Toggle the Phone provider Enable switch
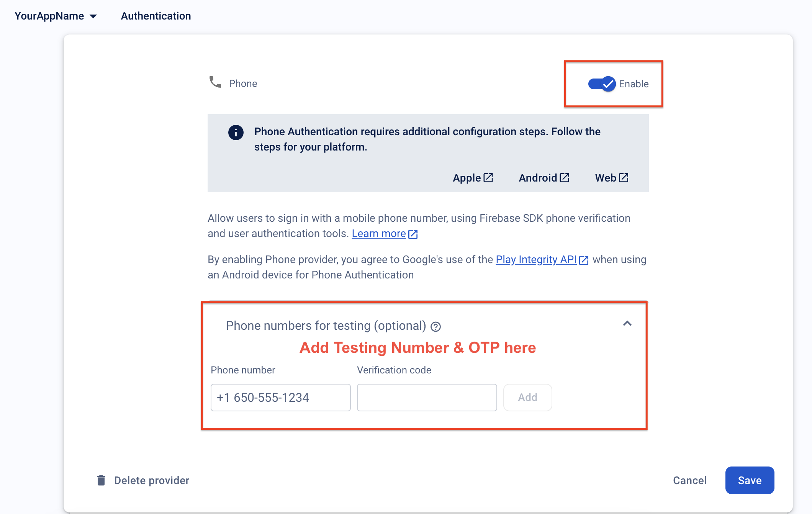Screen dimensions: 812x514 [602, 84]
